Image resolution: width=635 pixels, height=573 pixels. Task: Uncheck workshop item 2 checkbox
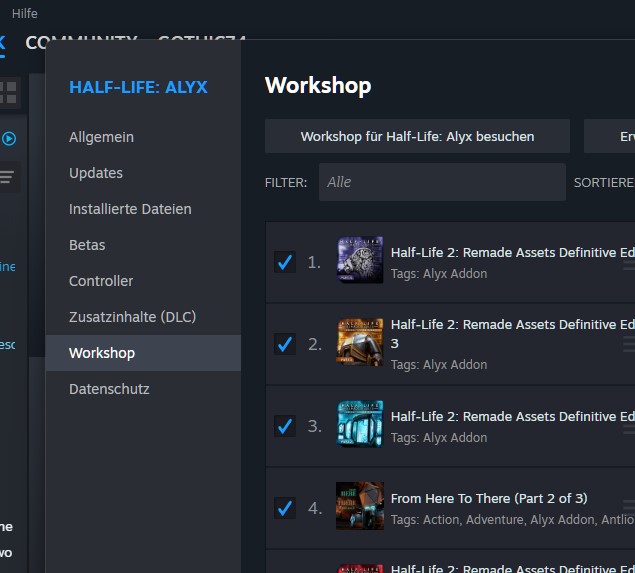[285, 344]
